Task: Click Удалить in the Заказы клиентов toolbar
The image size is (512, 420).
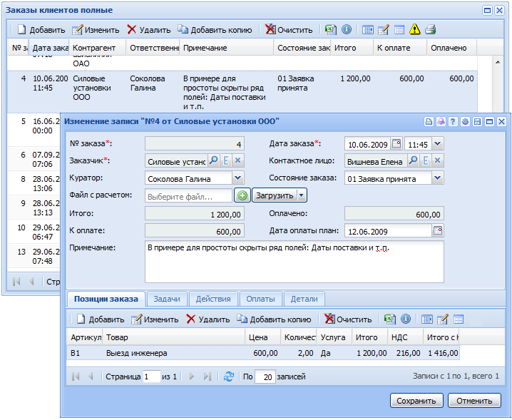Action: 149,30
